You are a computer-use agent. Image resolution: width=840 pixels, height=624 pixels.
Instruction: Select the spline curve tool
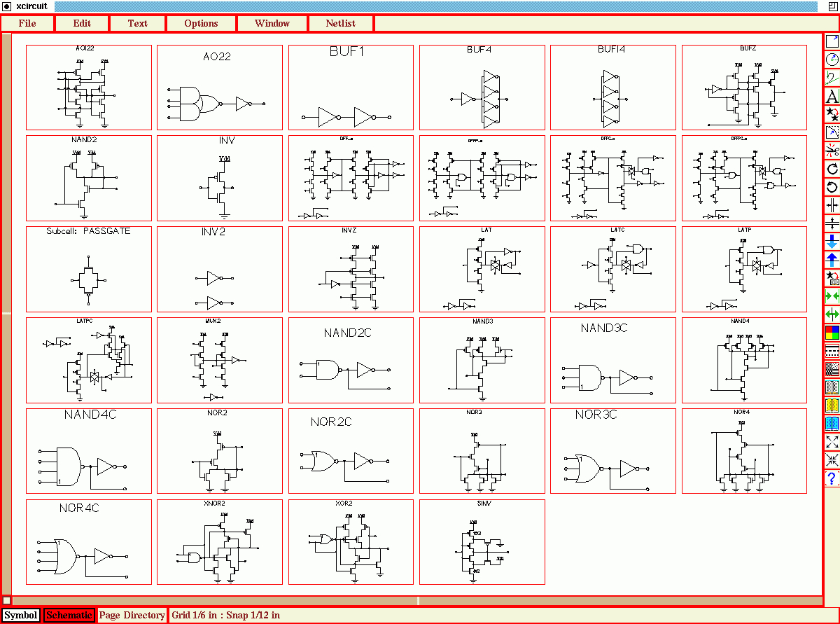(832, 78)
